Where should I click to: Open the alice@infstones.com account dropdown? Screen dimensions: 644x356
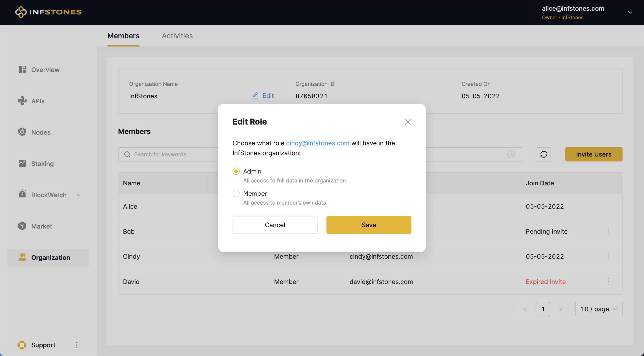click(x=630, y=13)
